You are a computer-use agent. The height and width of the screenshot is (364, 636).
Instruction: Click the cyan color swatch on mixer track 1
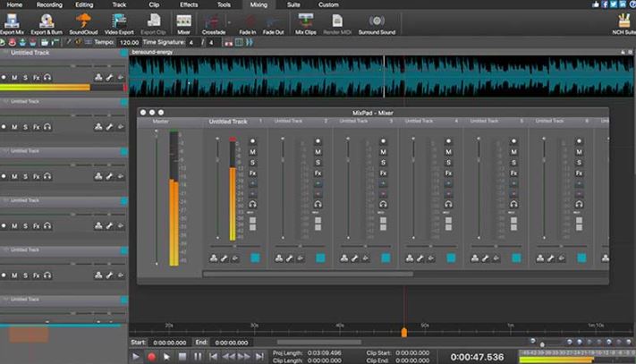coord(255,258)
